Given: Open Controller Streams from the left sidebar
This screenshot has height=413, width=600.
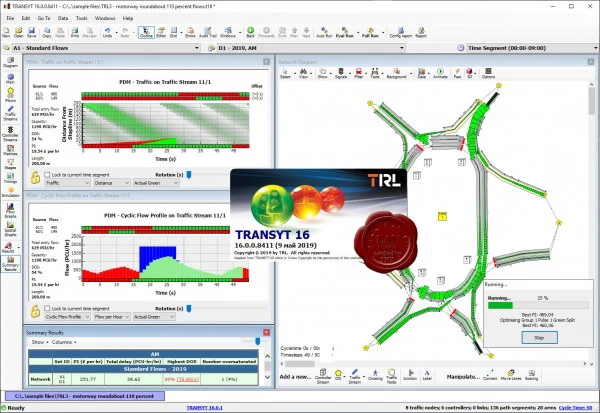Looking at the screenshot, I should click(x=10, y=134).
